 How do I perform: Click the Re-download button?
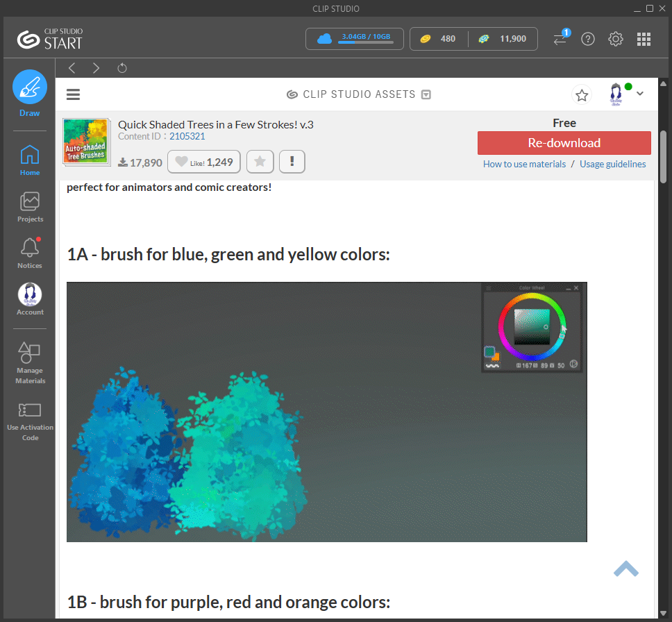(564, 143)
